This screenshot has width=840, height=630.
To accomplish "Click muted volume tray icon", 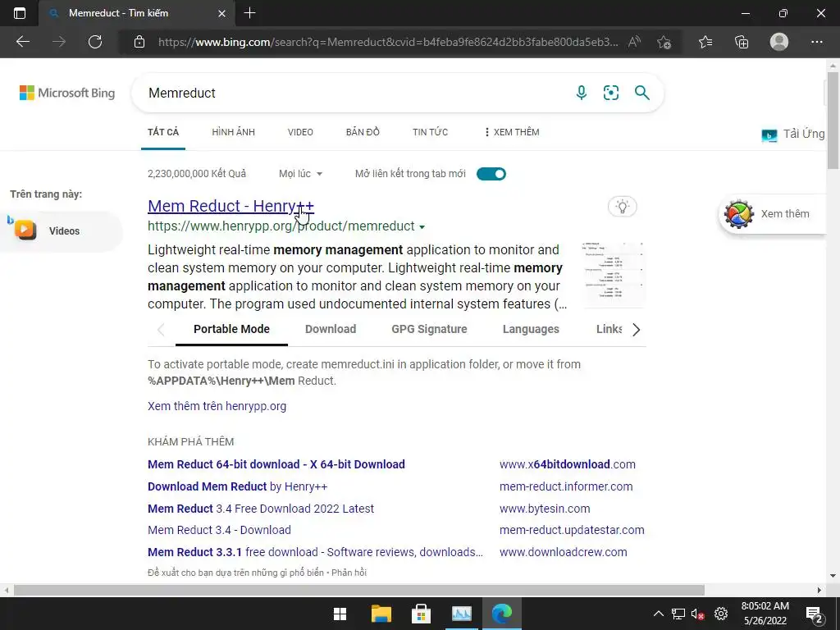I will [697, 614].
